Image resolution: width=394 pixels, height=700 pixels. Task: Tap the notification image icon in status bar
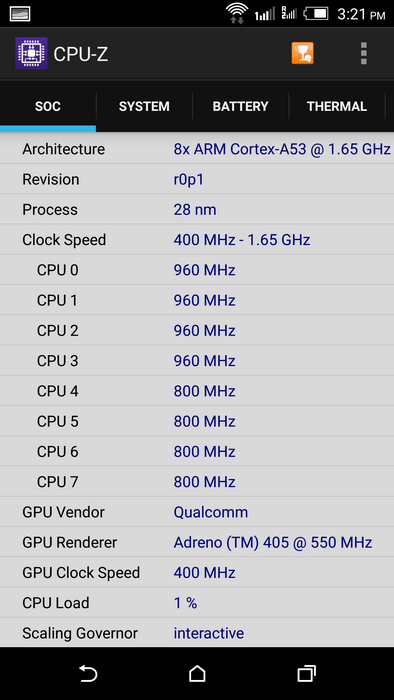[20, 14]
